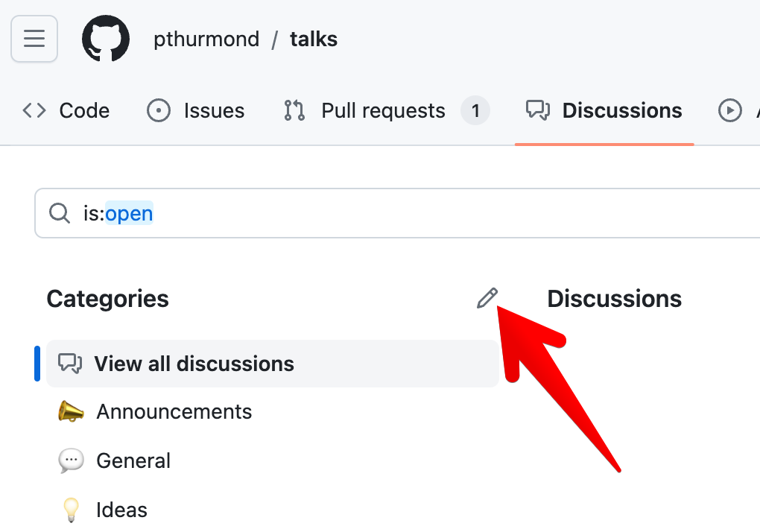Click the Discussions speech icon in the tab bar
The image size is (760, 532).
click(x=538, y=110)
